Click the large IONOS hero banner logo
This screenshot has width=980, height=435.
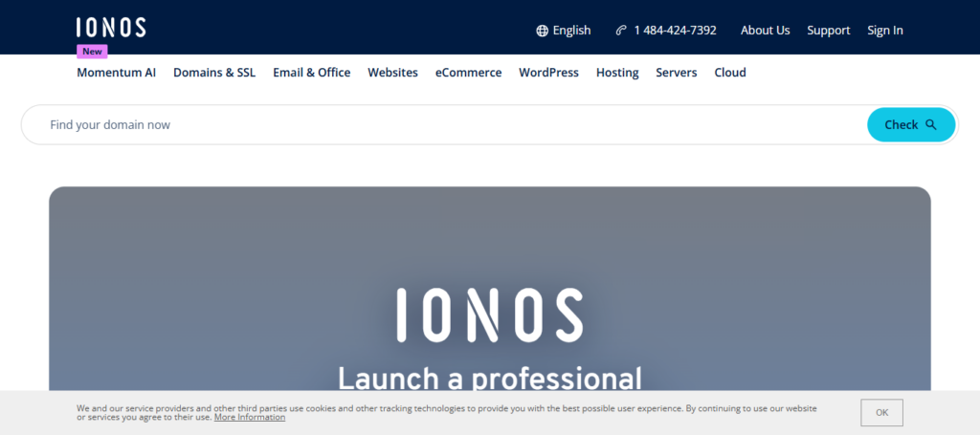tap(489, 315)
